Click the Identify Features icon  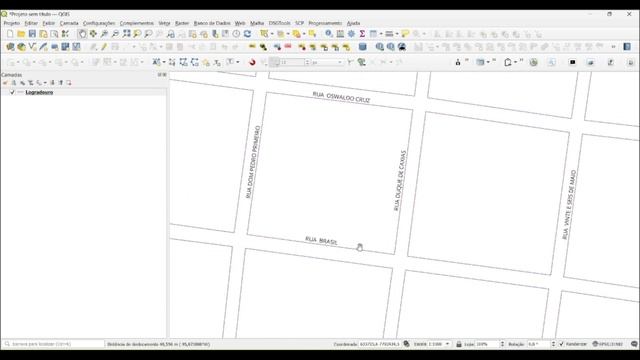pos(329,34)
